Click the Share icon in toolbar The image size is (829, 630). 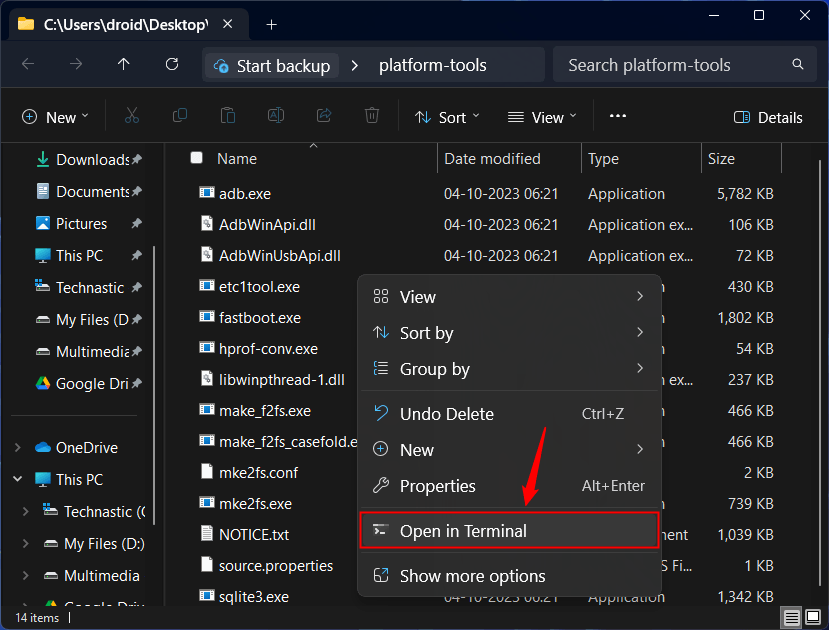pyautogui.click(x=324, y=116)
